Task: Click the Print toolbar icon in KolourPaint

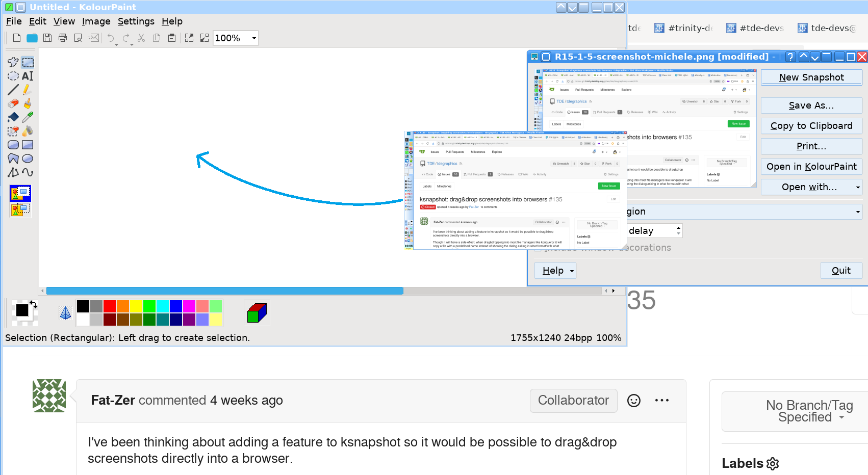Action: point(63,38)
